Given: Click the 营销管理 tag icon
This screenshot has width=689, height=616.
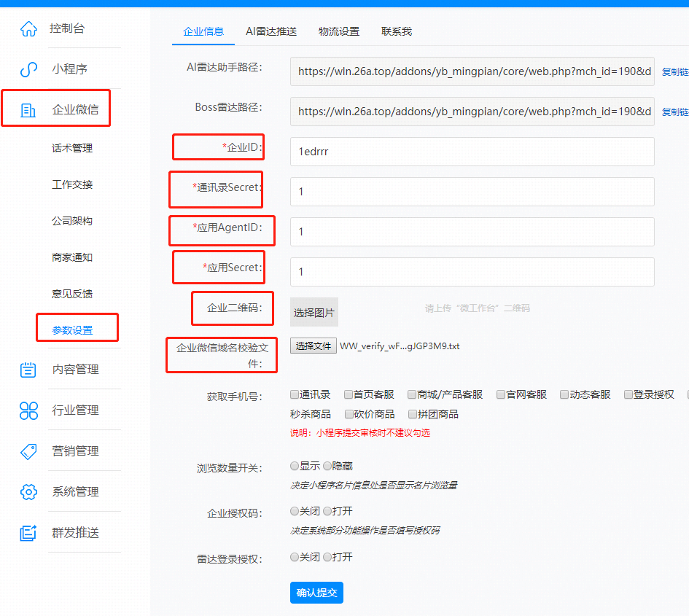Looking at the screenshot, I should (x=28, y=451).
